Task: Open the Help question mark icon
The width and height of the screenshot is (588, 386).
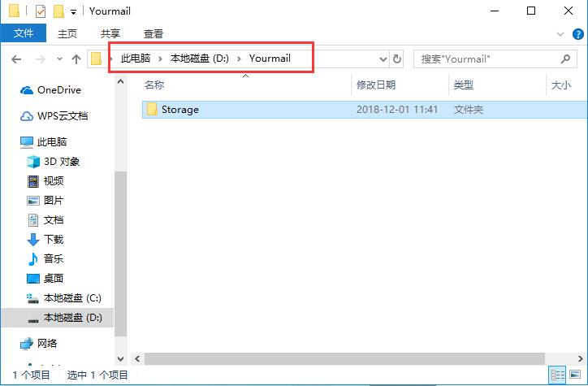Action: coord(576,34)
